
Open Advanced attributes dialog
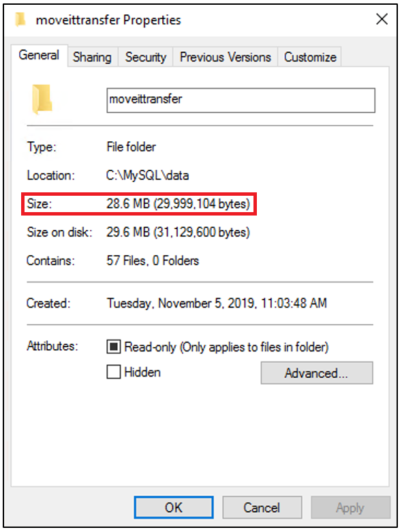pos(317,373)
